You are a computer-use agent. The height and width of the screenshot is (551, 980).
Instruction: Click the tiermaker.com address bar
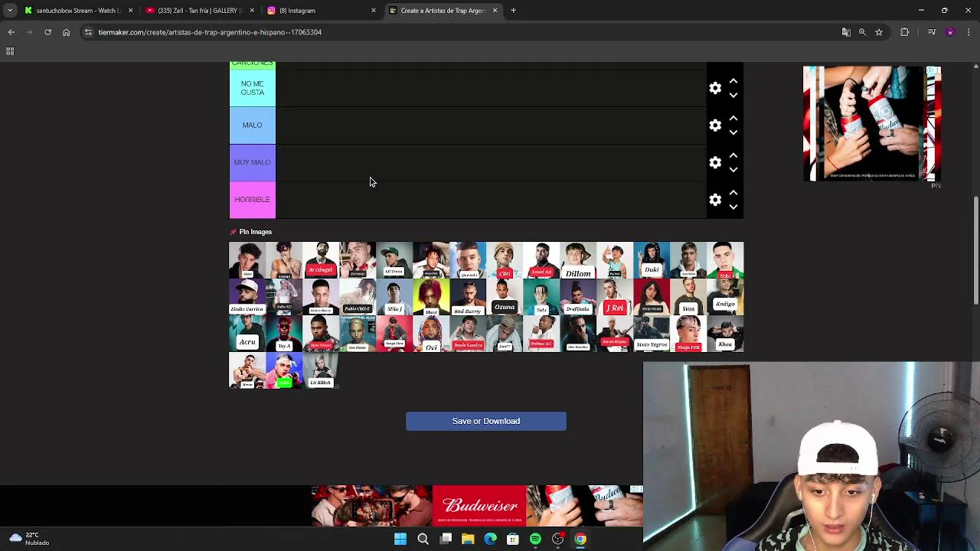click(x=459, y=32)
